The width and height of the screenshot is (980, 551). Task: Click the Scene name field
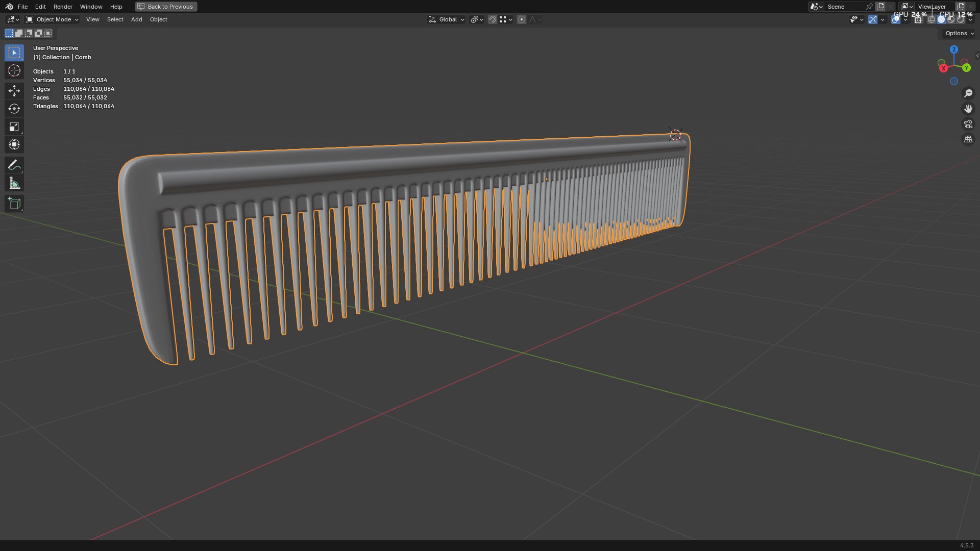(844, 7)
